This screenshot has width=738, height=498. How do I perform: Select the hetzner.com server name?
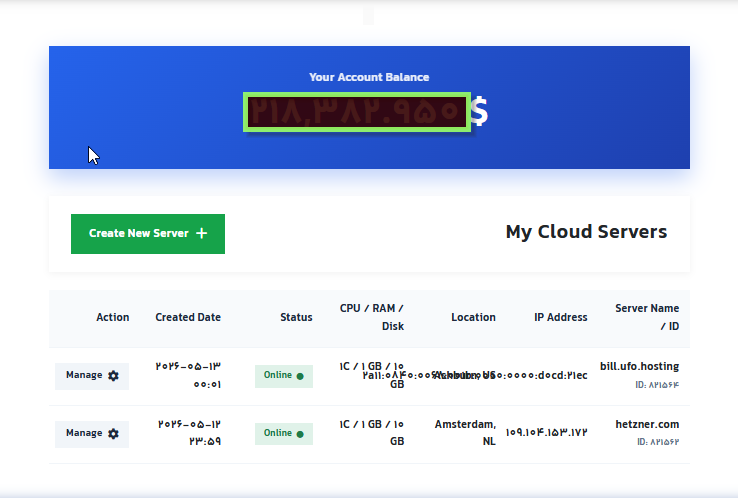[647, 424]
